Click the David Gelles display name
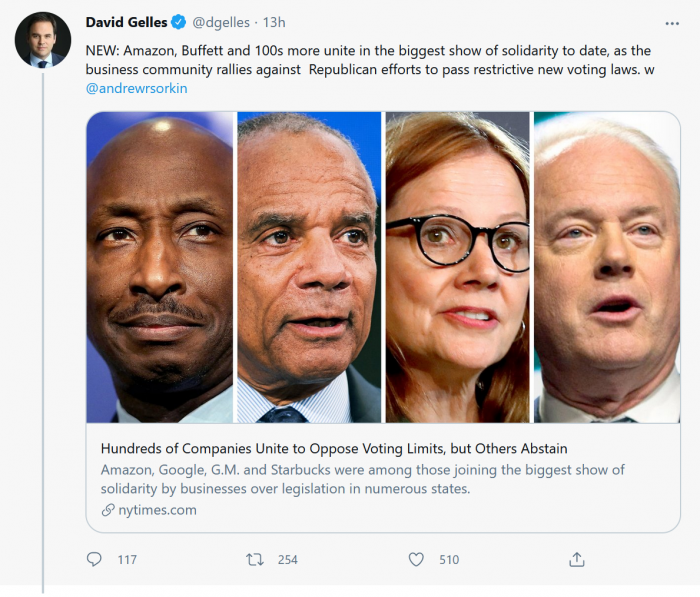Image resolution: width=700 pixels, height=597 pixels. [126, 23]
